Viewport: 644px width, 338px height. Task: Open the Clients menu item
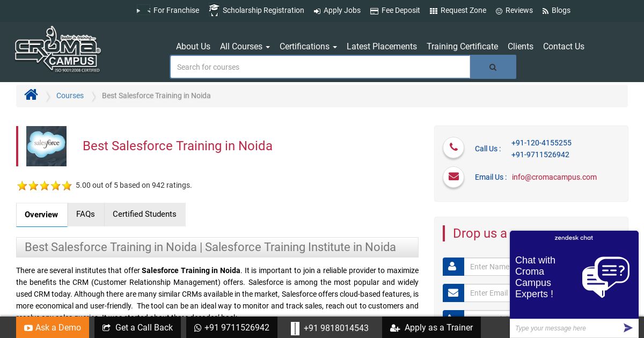[521, 47]
